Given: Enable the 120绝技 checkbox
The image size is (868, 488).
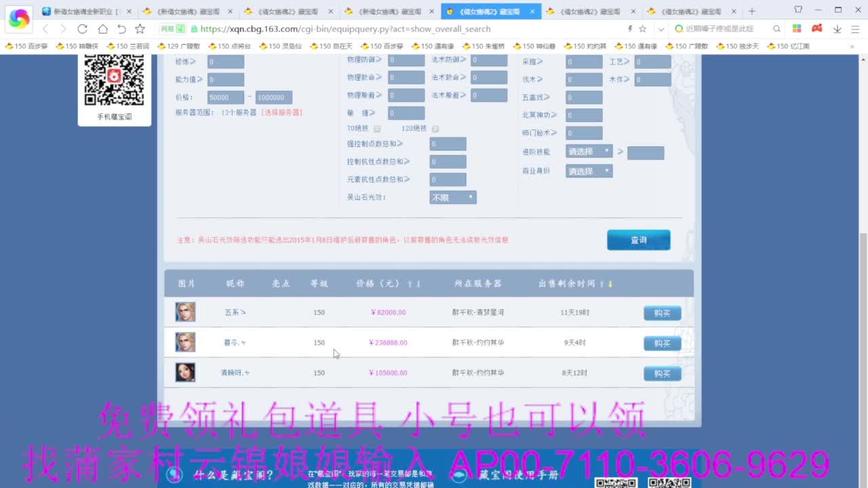Looking at the screenshot, I should pos(435,128).
